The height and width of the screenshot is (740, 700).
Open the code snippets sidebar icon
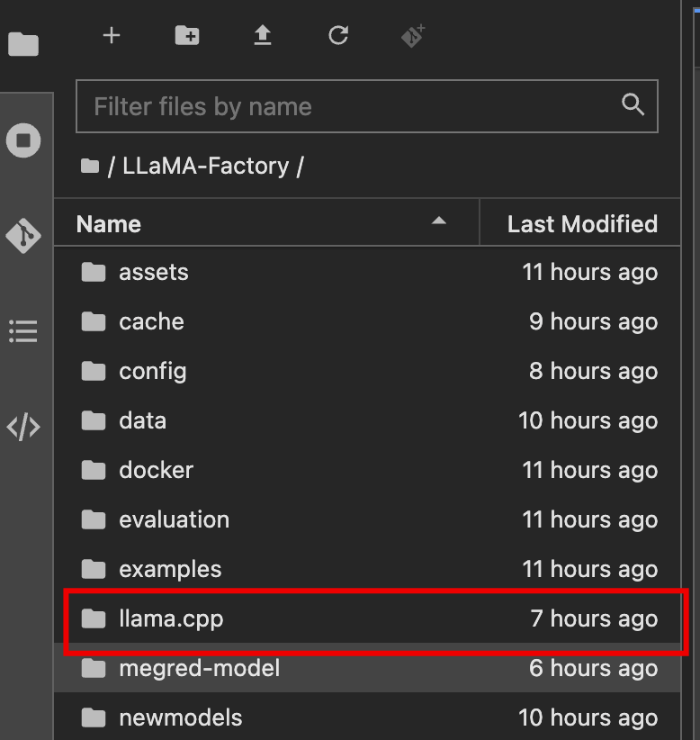pyautogui.click(x=23, y=427)
